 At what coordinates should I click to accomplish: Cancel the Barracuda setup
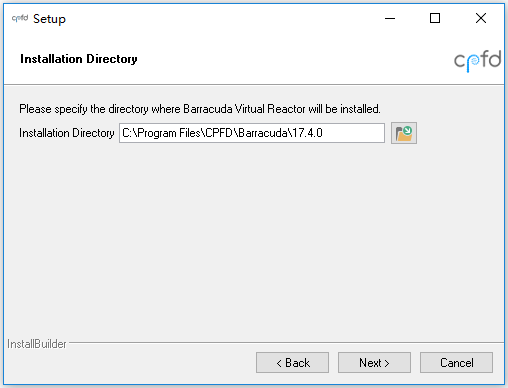[x=456, y=362]
